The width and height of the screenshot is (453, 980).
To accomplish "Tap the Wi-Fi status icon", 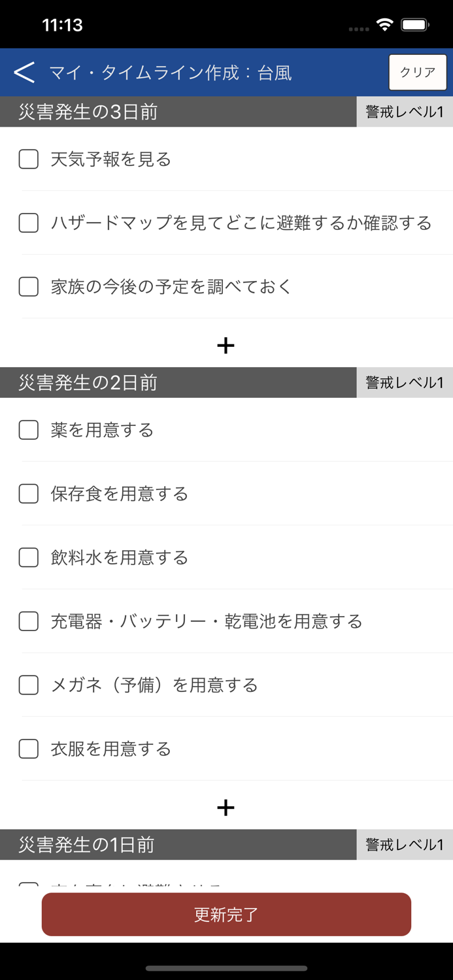I will click(x=384, y=24).
